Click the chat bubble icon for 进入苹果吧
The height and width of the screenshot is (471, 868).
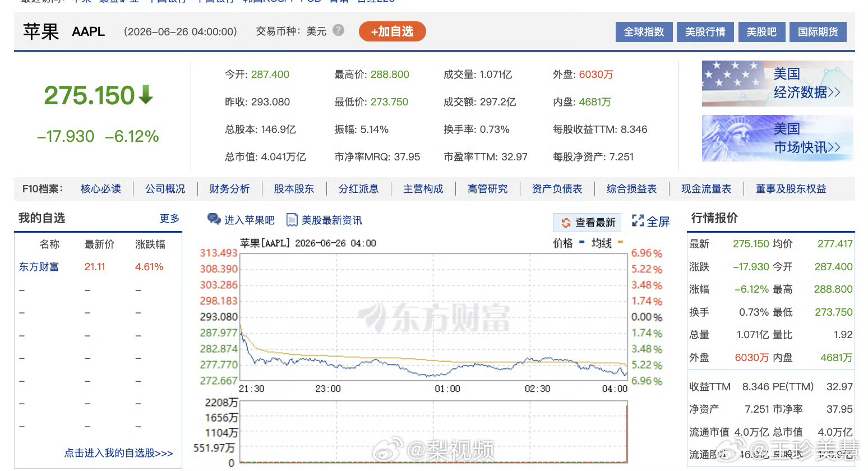(x=214, y=219)
